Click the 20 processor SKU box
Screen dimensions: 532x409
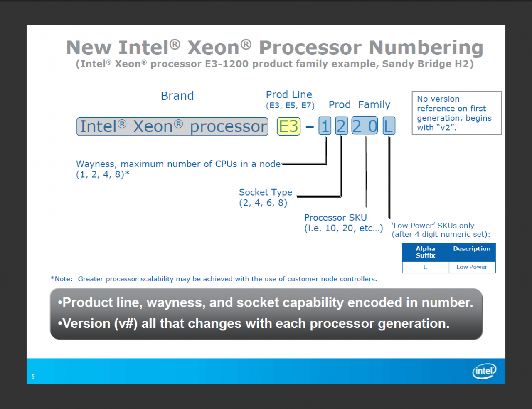365,126
